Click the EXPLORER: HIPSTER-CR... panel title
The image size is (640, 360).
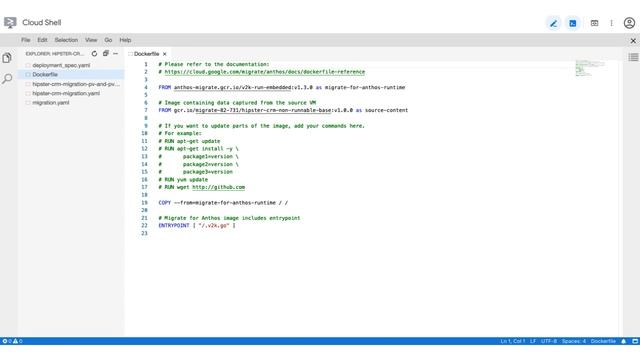click(54, 54)
